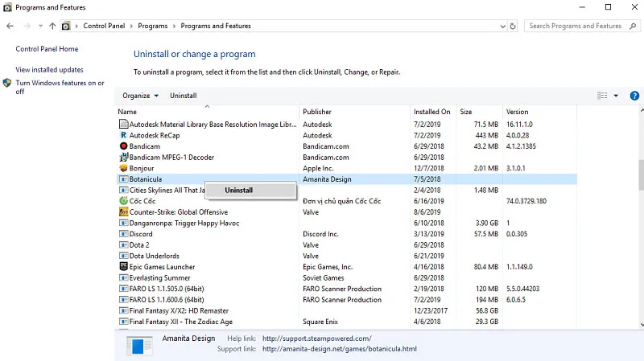Image resolution: width=644 pixels, height=361 pixels.
Task: Click the Epic Games Launcher icon
Action: tap(123, 267)
